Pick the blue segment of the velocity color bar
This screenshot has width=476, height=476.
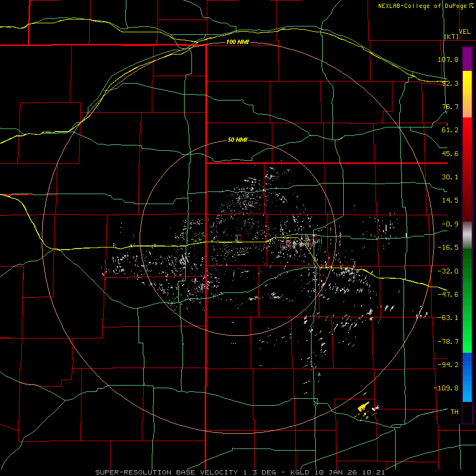click(467, 377)
